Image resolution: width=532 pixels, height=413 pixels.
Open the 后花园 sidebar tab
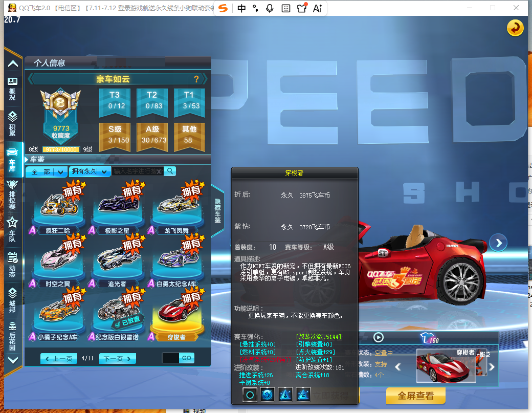(13, 336)
